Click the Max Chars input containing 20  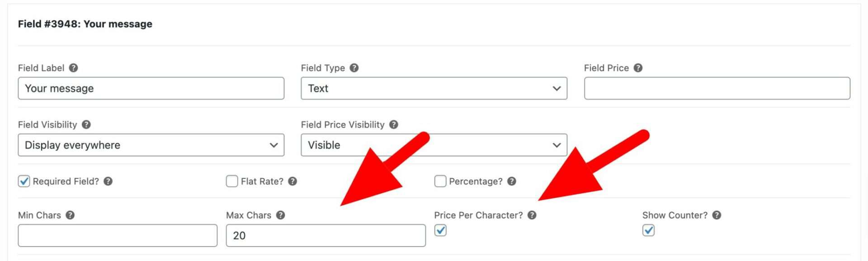click(x=325, y=236)
